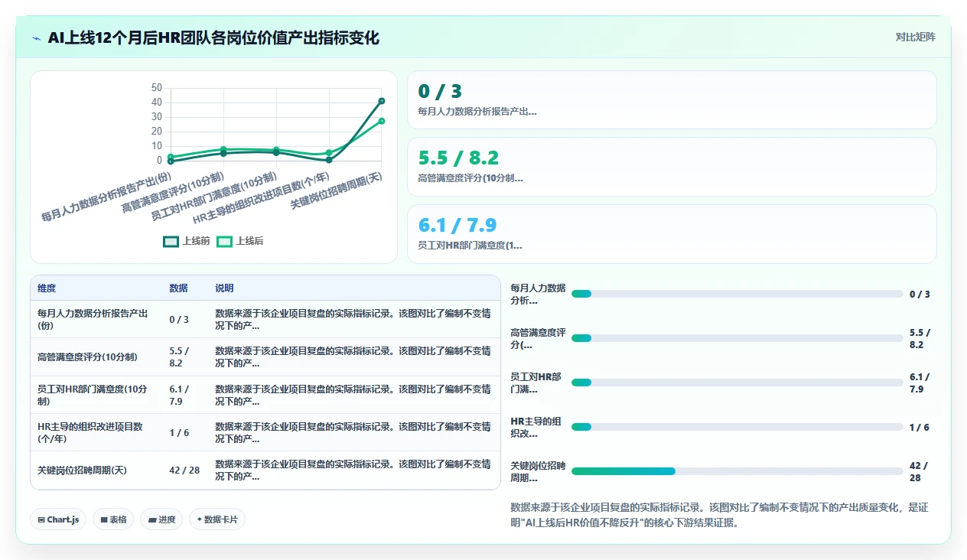967x560 pixels.
Task: Select the Chart.js tag chip
Action: [59, 519]
